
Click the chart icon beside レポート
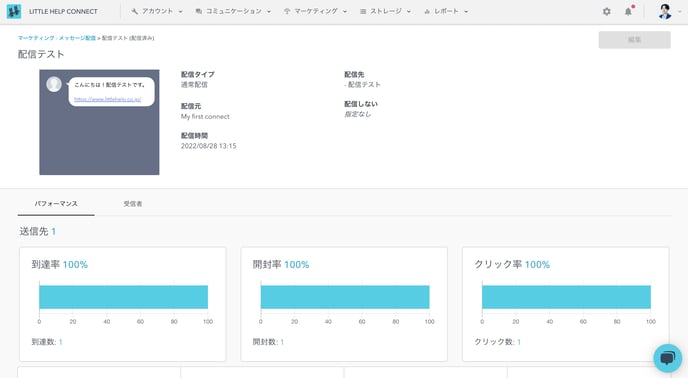427,11
